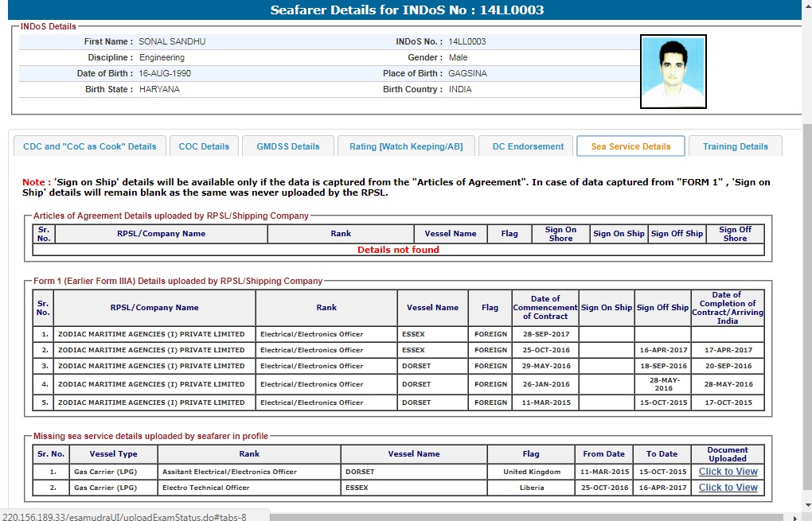Click the date 28-SEP-2017 in Form 1 table
812x521 pixels.
(x=545, y=334)
